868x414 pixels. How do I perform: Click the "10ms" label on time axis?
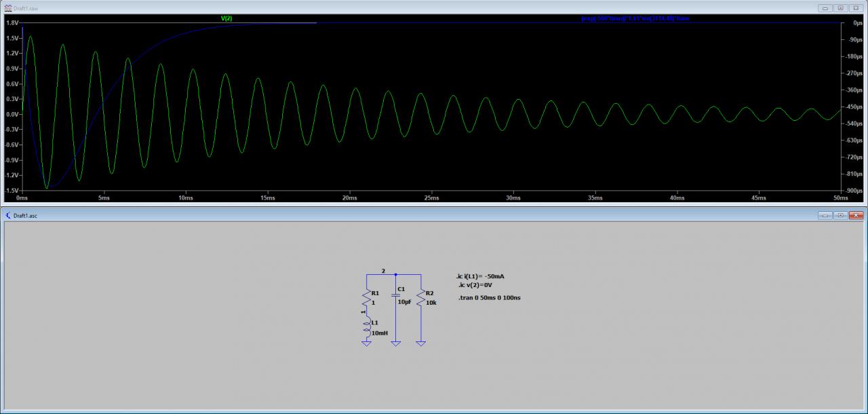click(x=186, y=198)
